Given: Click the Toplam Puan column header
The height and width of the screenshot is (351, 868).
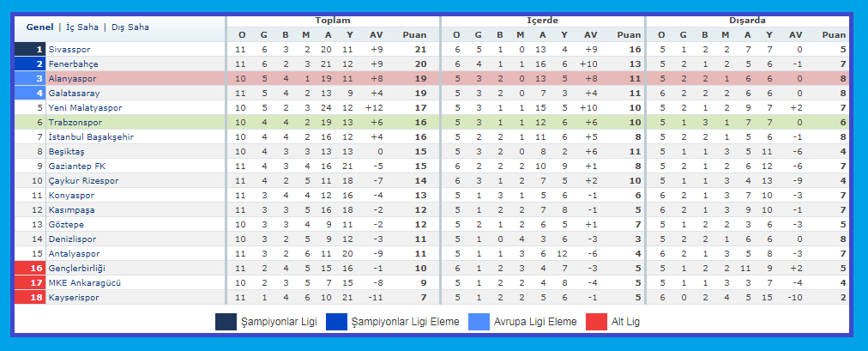Looking at the screenshot, I should pyautogui.click(x=414, y=35).
